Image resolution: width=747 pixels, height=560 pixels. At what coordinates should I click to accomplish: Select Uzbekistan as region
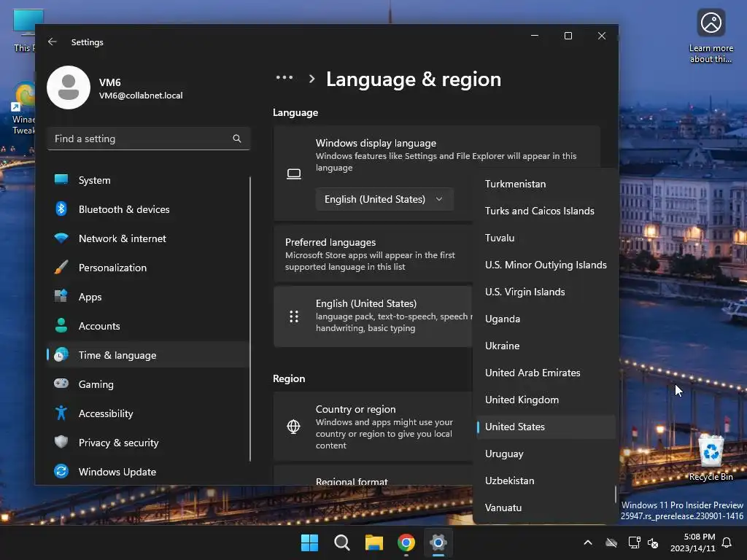point(546,481)
